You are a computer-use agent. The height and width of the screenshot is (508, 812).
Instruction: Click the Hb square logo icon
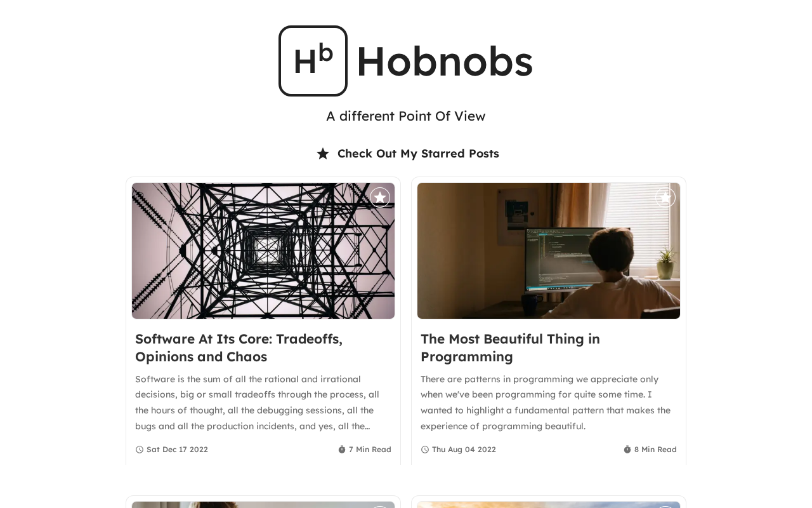click(313, 61)
